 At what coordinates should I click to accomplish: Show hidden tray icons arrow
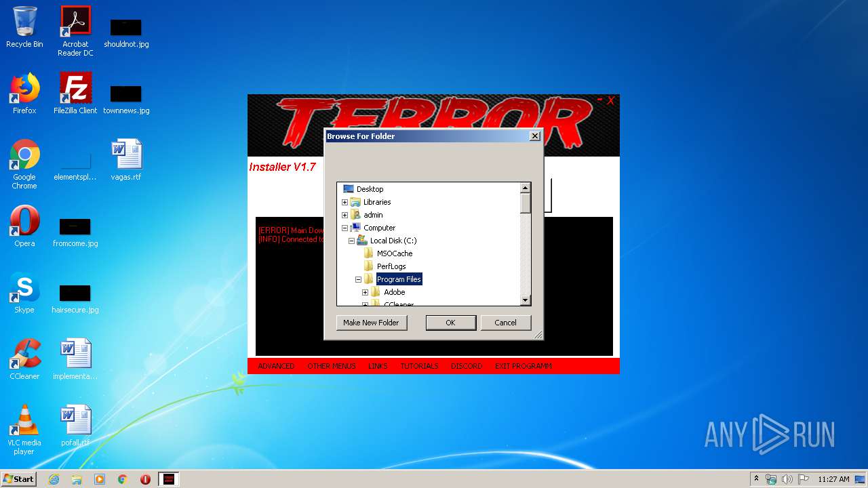point(756,479)
